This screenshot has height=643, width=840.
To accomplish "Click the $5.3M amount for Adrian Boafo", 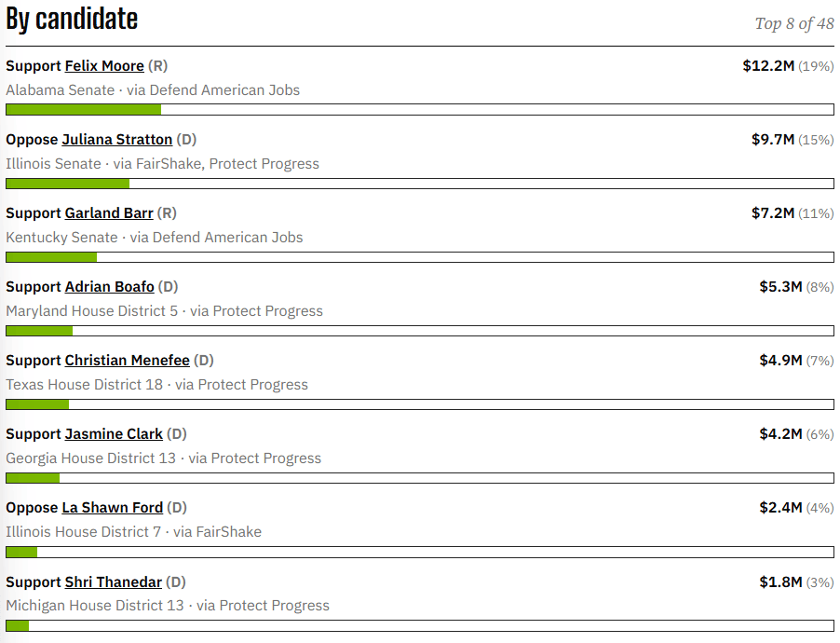I will [x=780, y=287].
